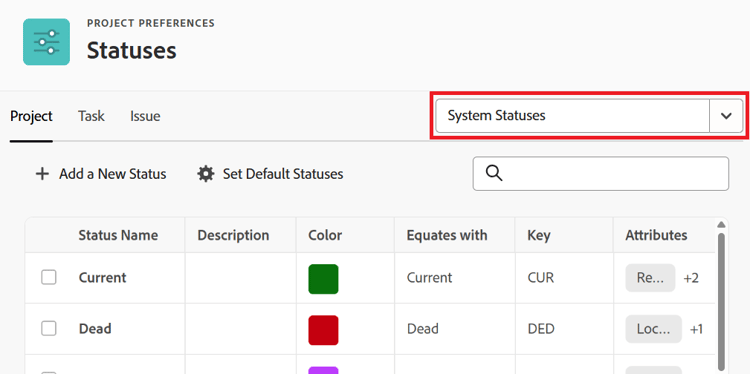Switch to the Issue tab
This screenshot has height=374, width=750.
[145, 116]
